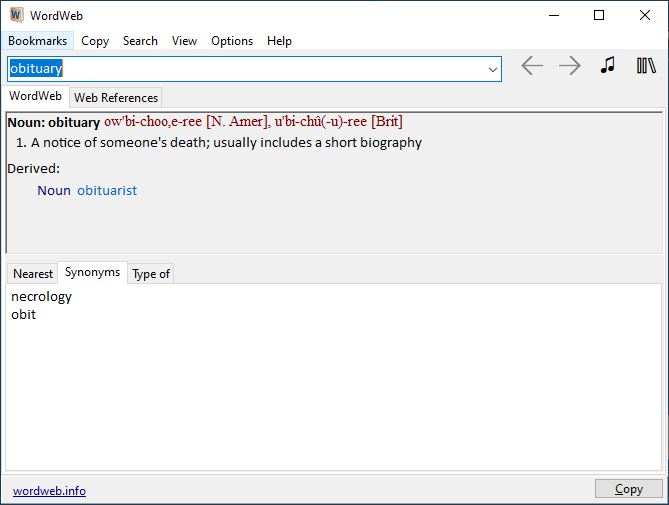
Task: Select the synonym necrology
Action: [x=41, y=296]
